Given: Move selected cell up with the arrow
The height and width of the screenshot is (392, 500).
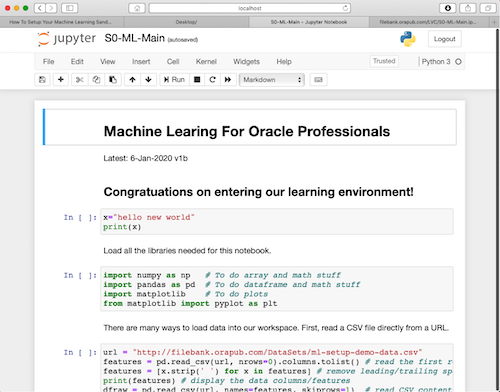Looking at the screenshot, I should [133, 80].
